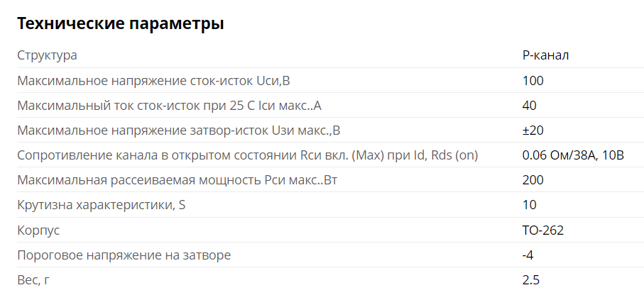Viewport: 644px width, 295px height.
Task: Select Максимальное напряжение затвор-исток label
Action: [179, 130]
